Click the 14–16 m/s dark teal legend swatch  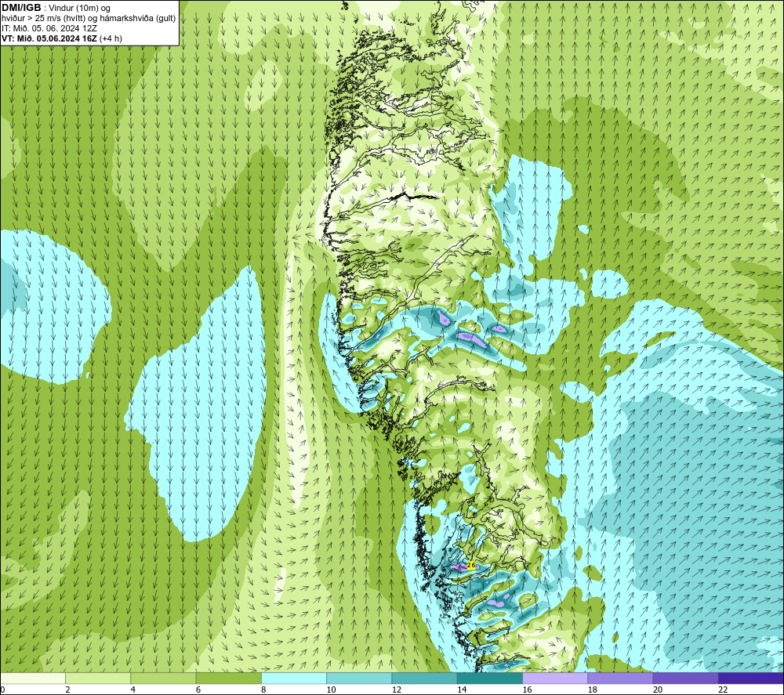[x=490, y=678]
